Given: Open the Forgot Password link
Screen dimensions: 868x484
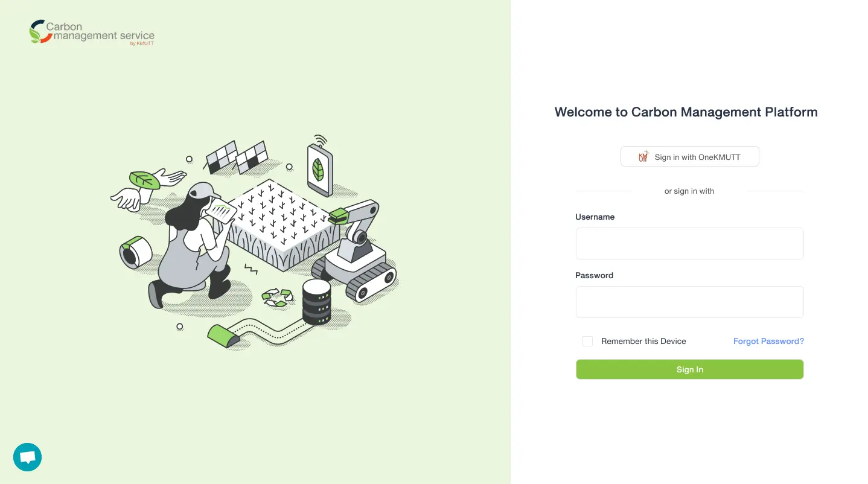Looking at the screenshot, I should pyautogui.click(x=768, y=341).
